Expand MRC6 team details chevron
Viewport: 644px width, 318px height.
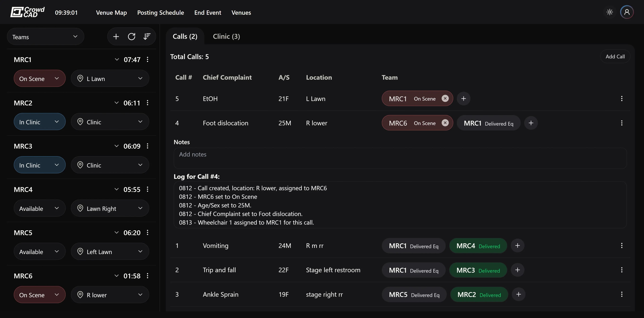(x=117, y=276)
